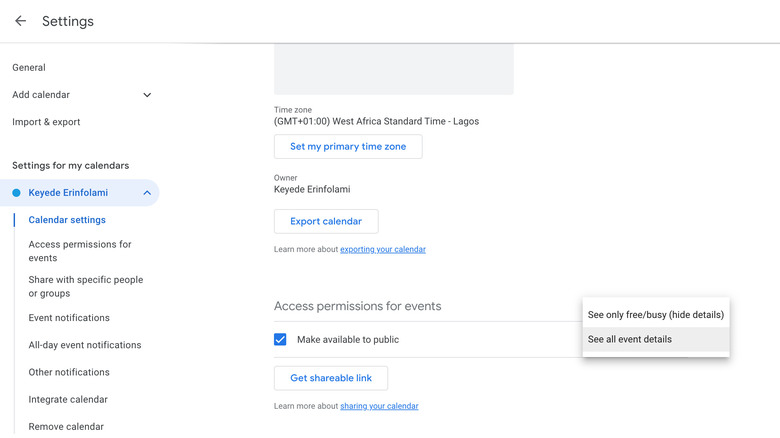780x438 pixels.
Task: Click the back arrow next to Settings
Action: 20,21
